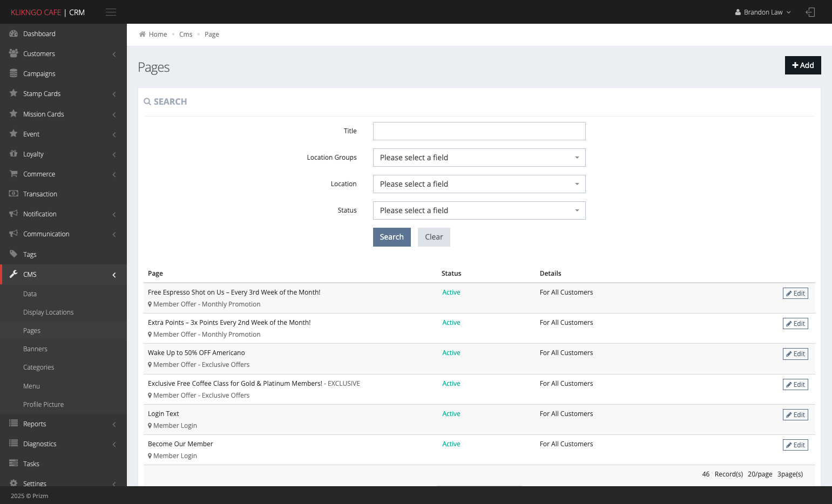Edit the Login Text page
Viewport: 832px width, 504px height.
[x=795, y=415]
